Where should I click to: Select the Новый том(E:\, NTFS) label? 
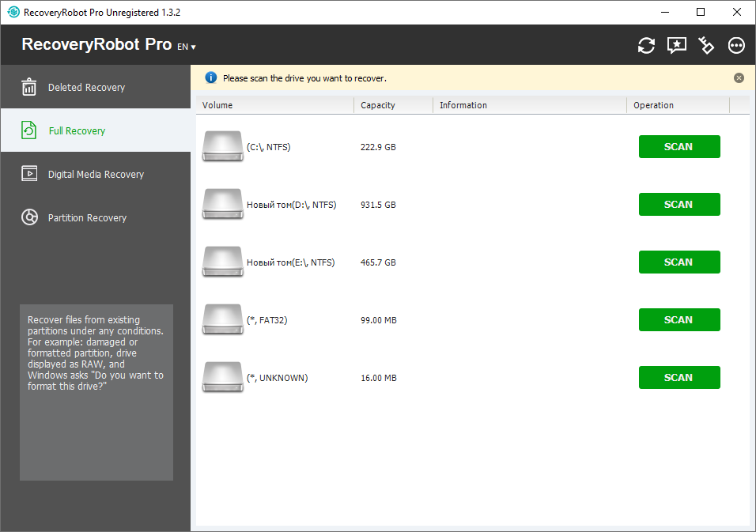click(x=291, y=262)
